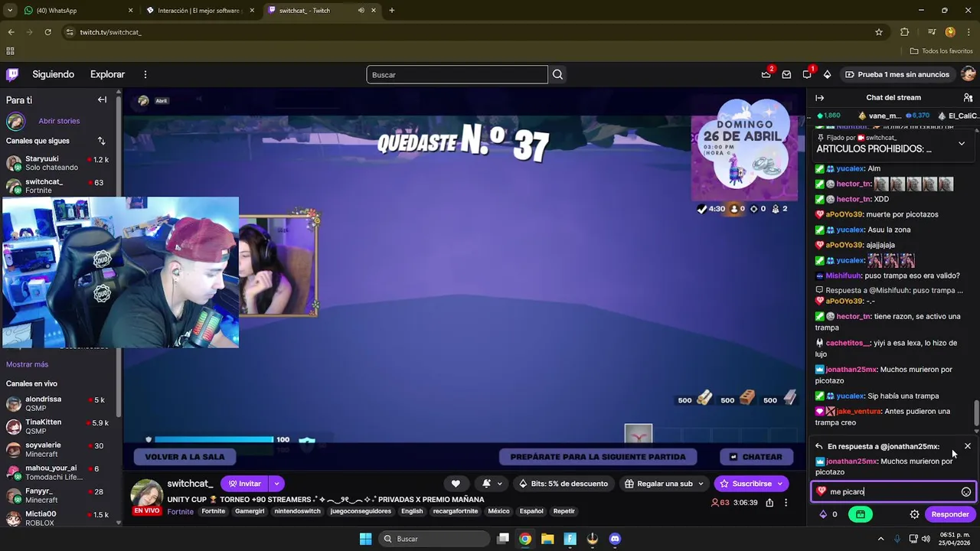This screenshot has width=980, height=551.
Task: Open the Explorar navigation item
Action: [107, 74]
